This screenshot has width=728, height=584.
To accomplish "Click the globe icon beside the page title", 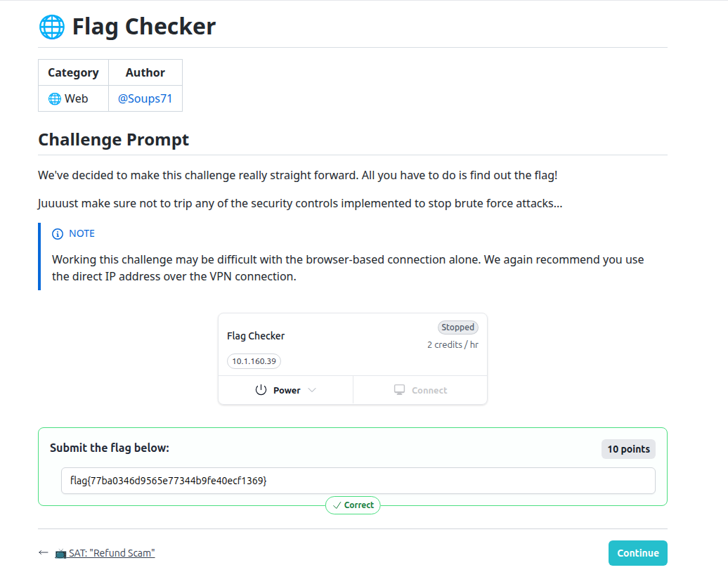I will [51, 27].
